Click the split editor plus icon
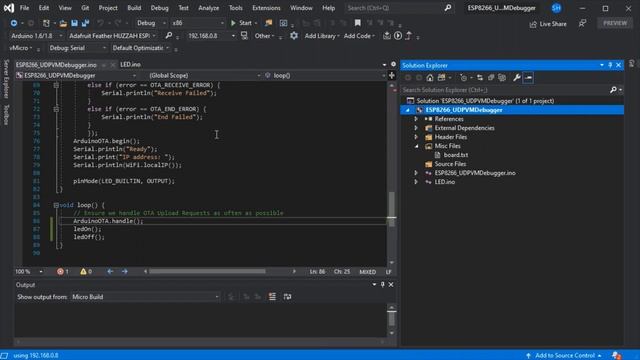640x360 pixels. 392,75
